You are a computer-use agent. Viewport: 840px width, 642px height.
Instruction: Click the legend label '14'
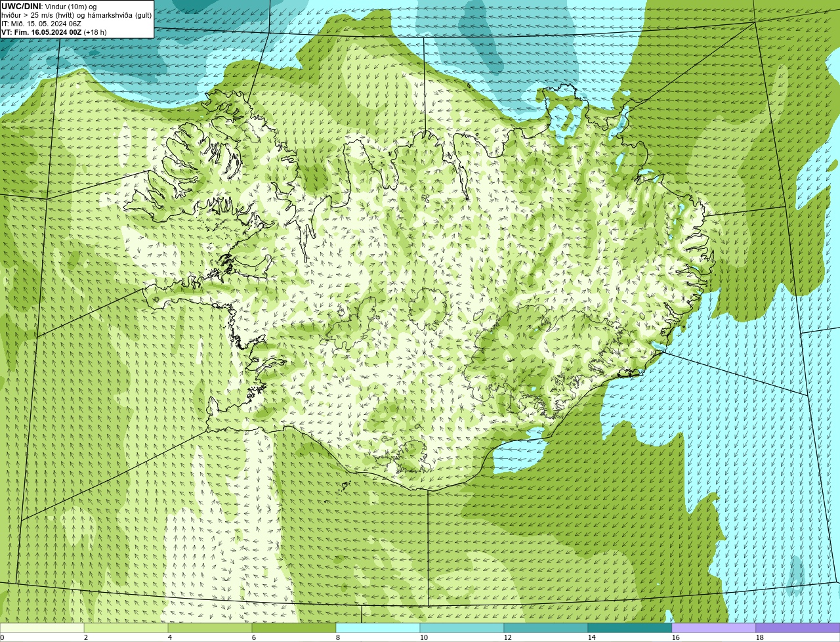(592, 637)
